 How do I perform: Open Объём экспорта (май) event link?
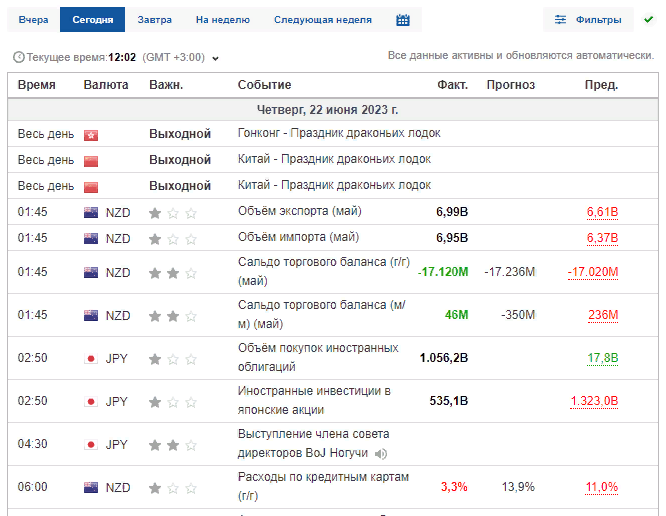(x=299, y=211)
